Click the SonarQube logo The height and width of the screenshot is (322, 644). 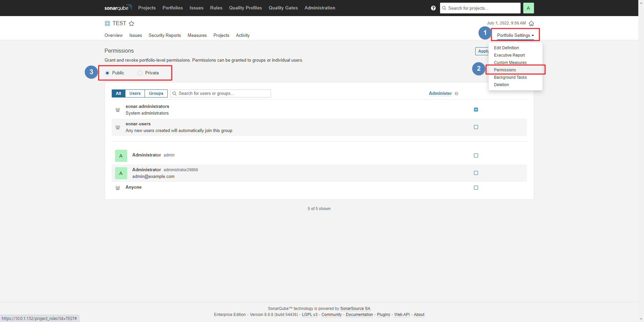(x=118, y=8)
